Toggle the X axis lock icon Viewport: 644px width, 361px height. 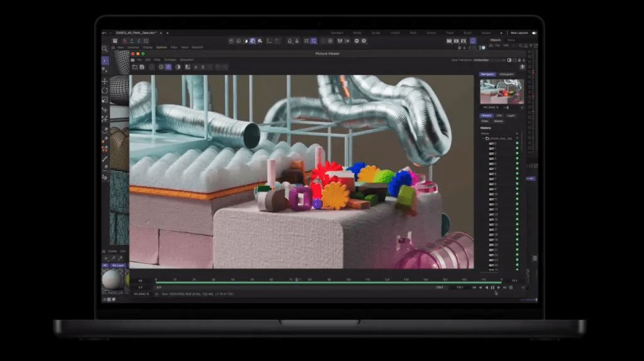coord(125,41)
